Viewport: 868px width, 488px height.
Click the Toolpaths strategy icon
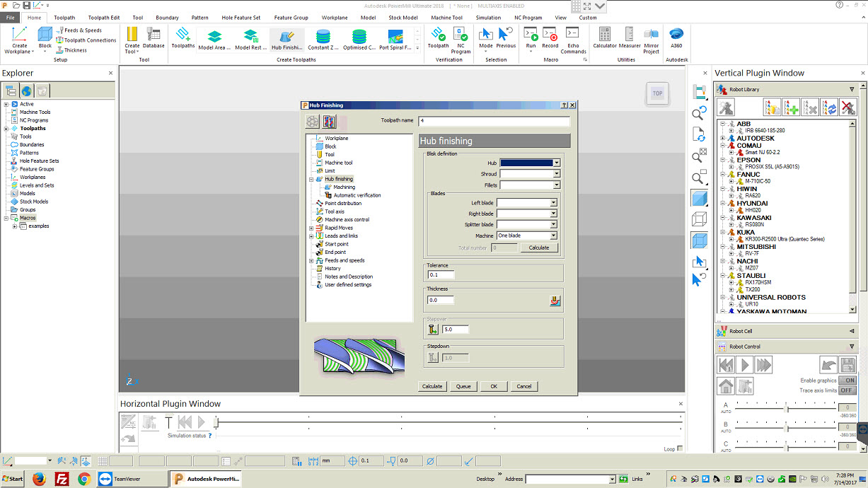coord(183,38)
